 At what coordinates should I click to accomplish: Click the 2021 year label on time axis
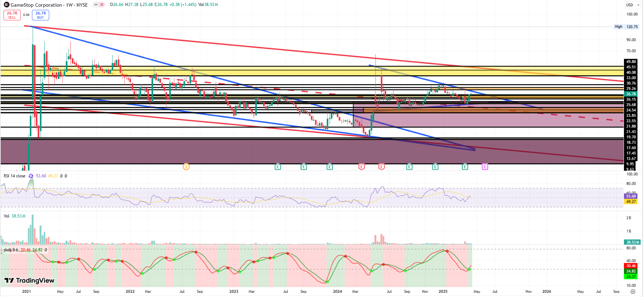(26, 291)
